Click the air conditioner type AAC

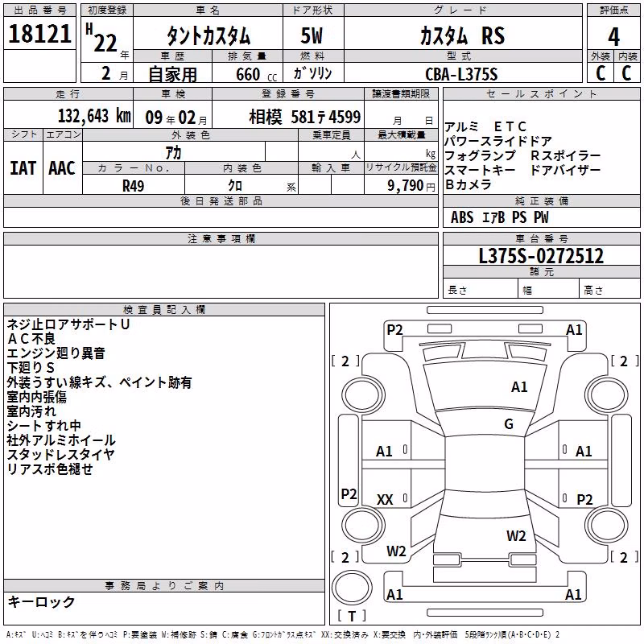click(62, 168)
